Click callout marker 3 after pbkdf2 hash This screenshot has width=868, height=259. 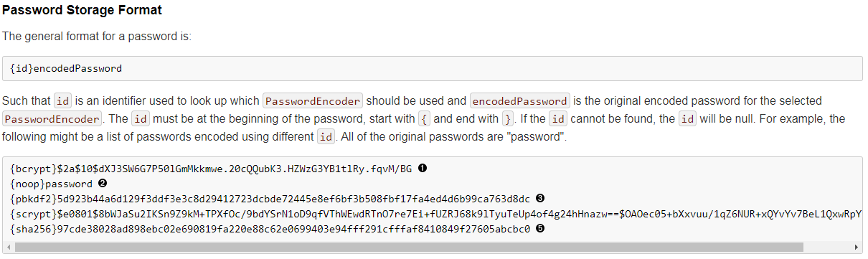click(x=540, y=199)
